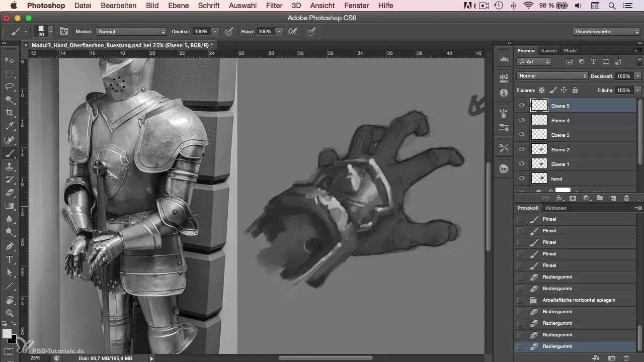644x362 pixels.
Task: Select the Eyedropper tool
Action: click(x=10, y=126)
